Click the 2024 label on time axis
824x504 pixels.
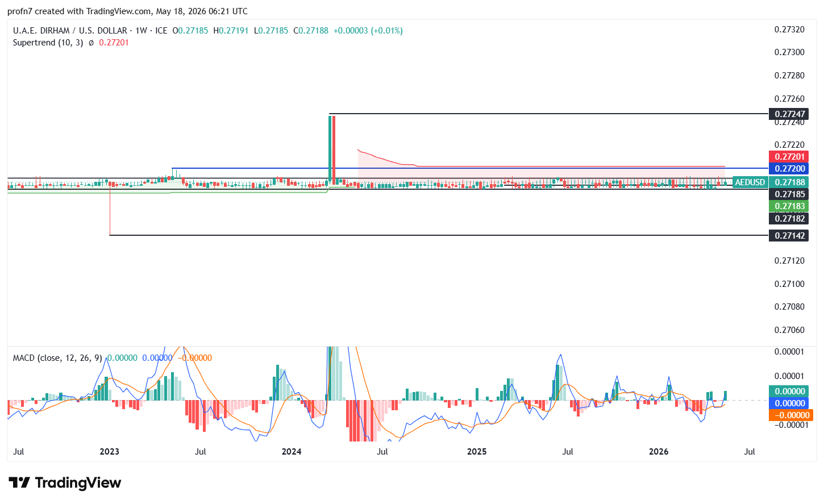292,452
